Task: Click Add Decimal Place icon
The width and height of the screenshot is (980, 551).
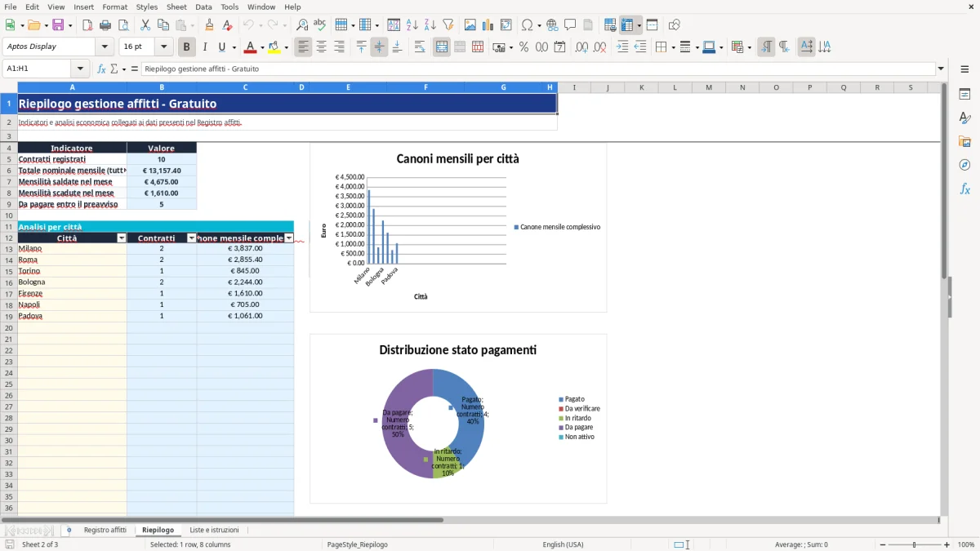Action: coord(581,47)
